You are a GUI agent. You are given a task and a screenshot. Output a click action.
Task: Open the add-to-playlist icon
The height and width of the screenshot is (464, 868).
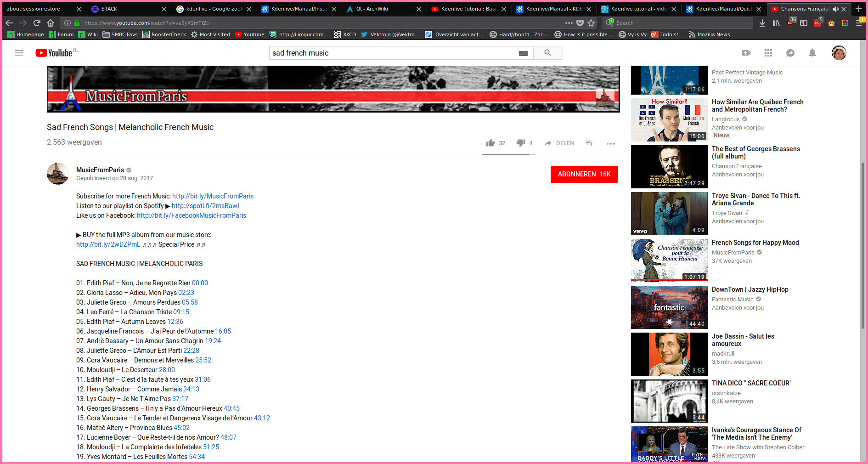(x=590, y=143)
